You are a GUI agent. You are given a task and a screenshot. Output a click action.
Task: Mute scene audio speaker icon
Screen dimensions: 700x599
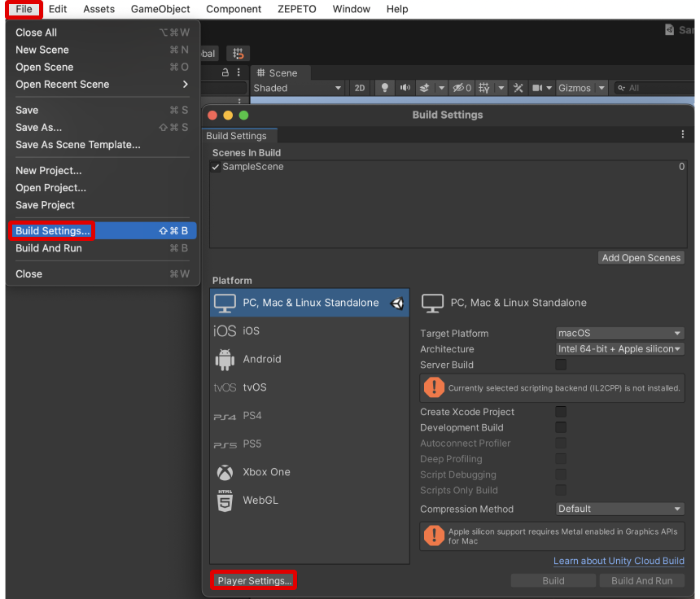click(x=405, y=88)
